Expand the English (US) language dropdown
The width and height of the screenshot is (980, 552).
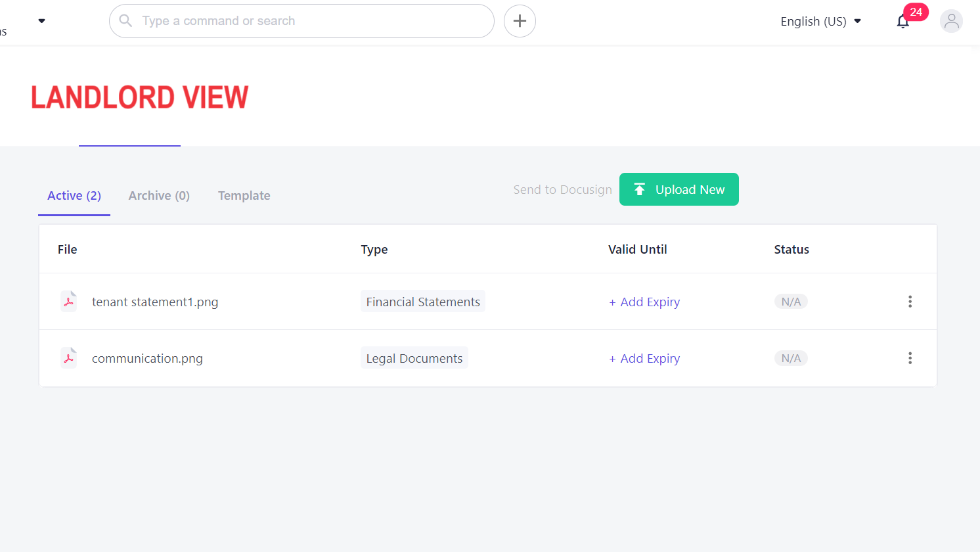(x=820, y=21)
